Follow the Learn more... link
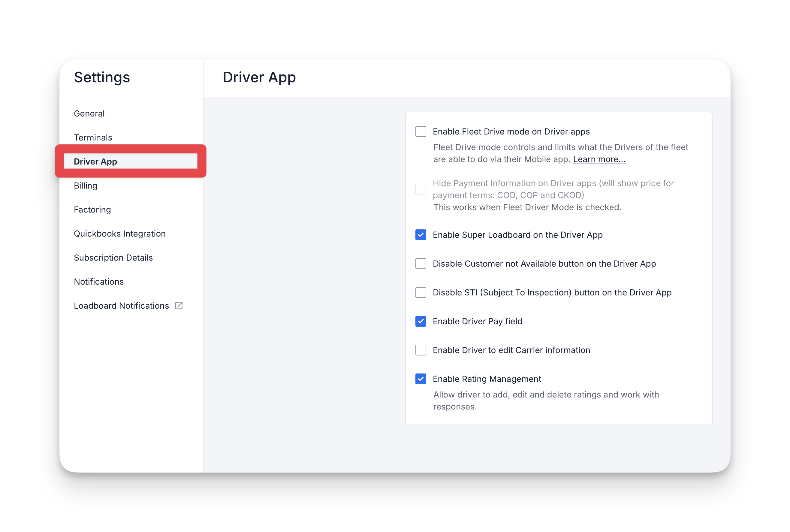The width and height of the screenshot is (790, 532). point(599,159)
